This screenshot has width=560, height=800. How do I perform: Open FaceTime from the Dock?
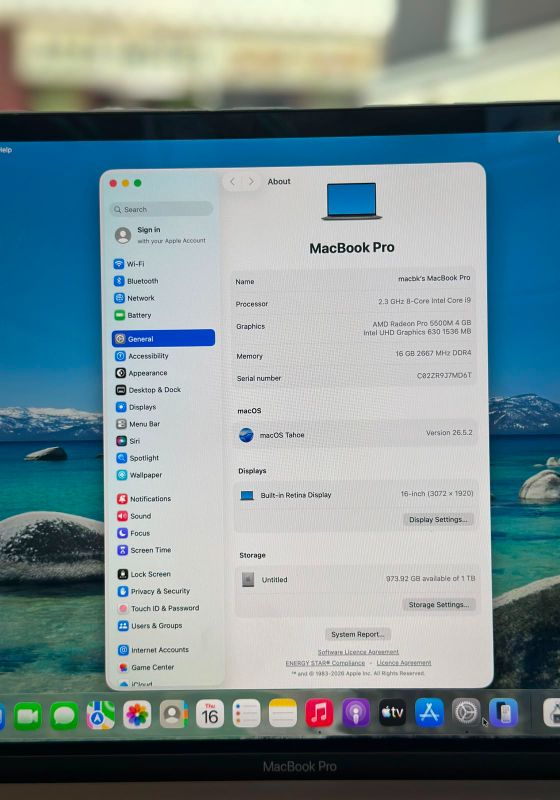coord(28,716)
